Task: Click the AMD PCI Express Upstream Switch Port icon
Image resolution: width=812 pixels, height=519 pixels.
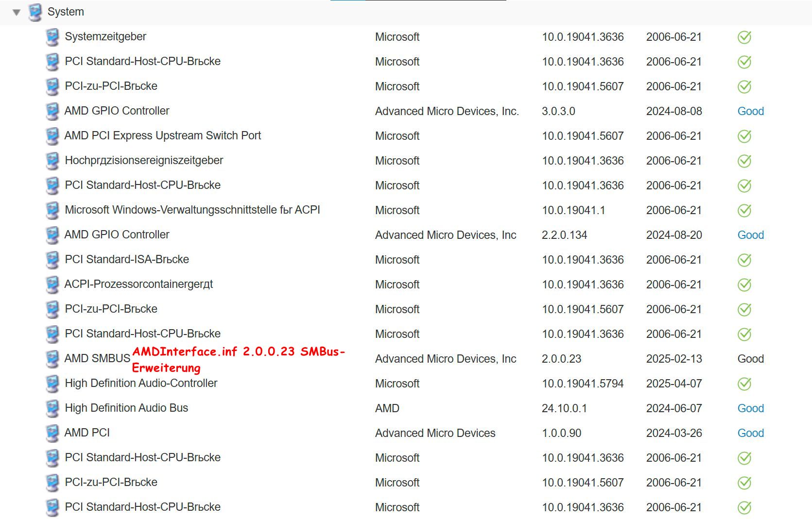Action: point(52,136)
